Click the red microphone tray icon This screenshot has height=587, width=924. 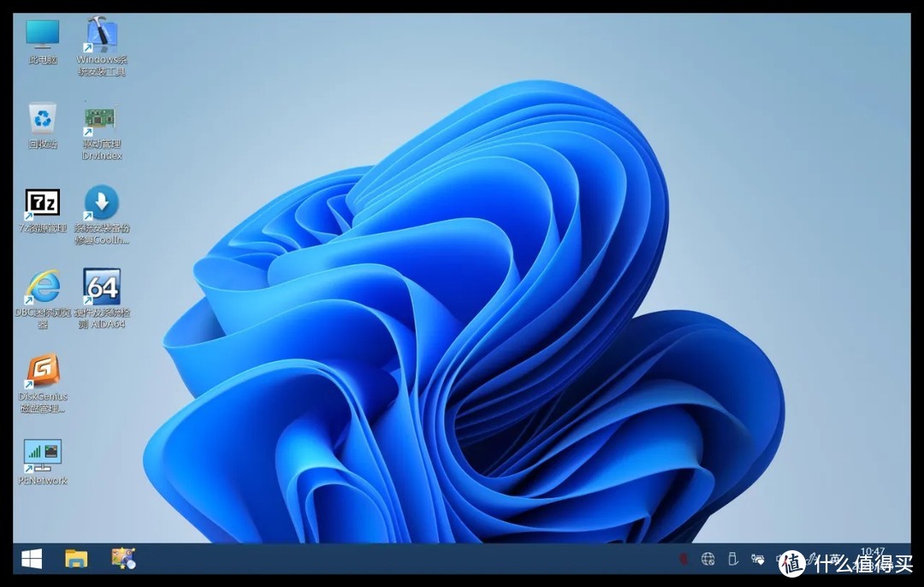coord(684,559)
